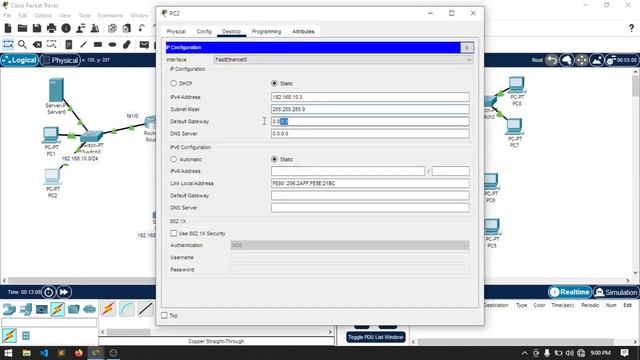Select the IPv6 Automatic radio button
Image resolution: width=640 pixels, height=360 pixels.
(173, 159)
